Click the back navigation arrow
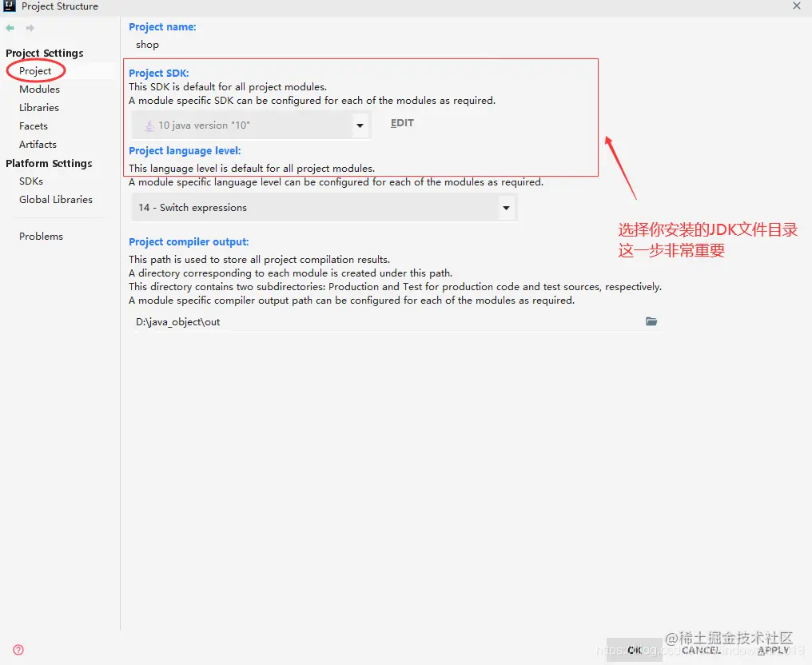Screen dimensions: 812x665 [x=10, y=28]
